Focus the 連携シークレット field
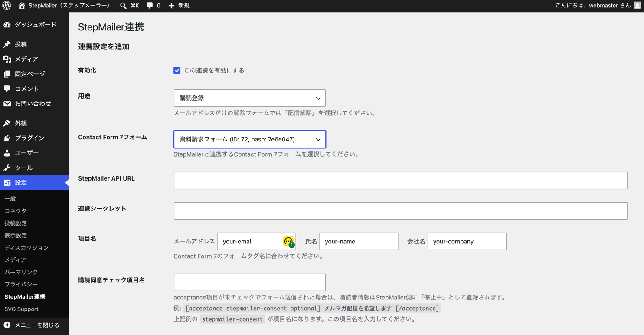Screen dimensions: 644x335 point(400,211)
